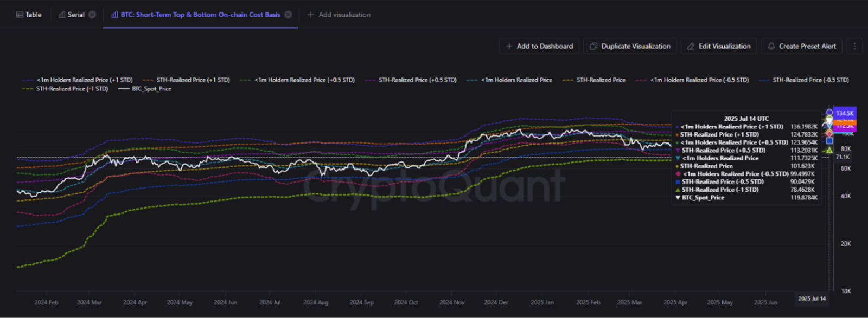Hide the STH-Realized Price (-1 STD) series

pos(65,89)
